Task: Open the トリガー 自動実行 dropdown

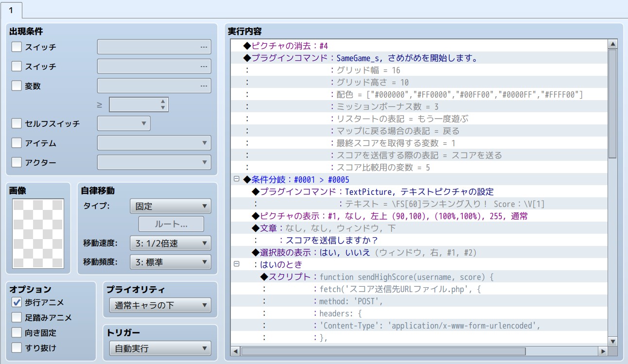Action: pyautogui.click(x=160, y=348)
